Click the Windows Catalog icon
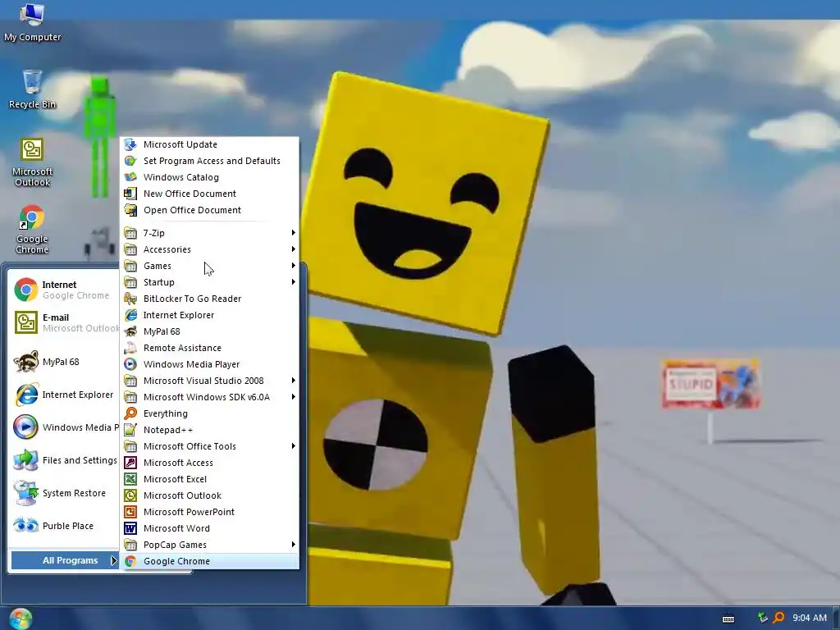The height and width of the screenshot is (630, 840). [x=130, y=177]
